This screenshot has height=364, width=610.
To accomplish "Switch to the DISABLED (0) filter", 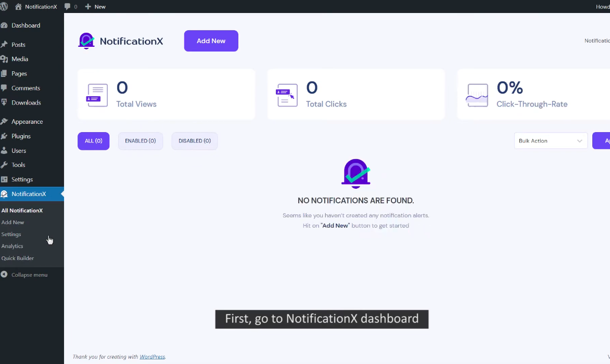I will click(x=194, y=141).
